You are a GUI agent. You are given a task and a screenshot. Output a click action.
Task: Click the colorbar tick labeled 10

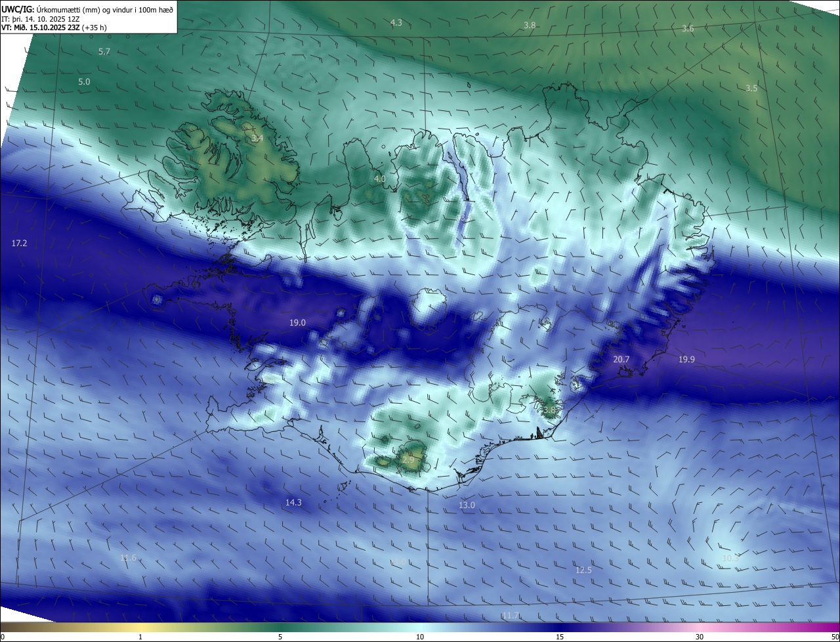(x=420, y=637)
